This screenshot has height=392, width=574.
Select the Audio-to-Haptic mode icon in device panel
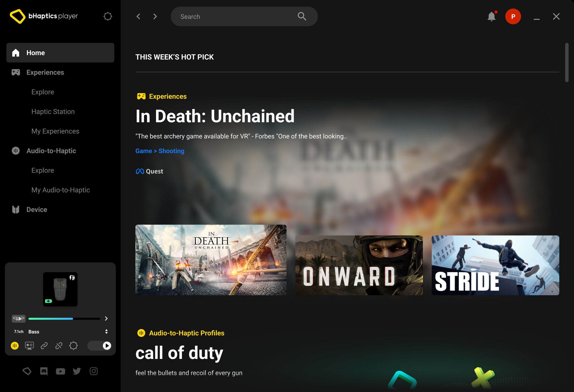coord(15,346)
